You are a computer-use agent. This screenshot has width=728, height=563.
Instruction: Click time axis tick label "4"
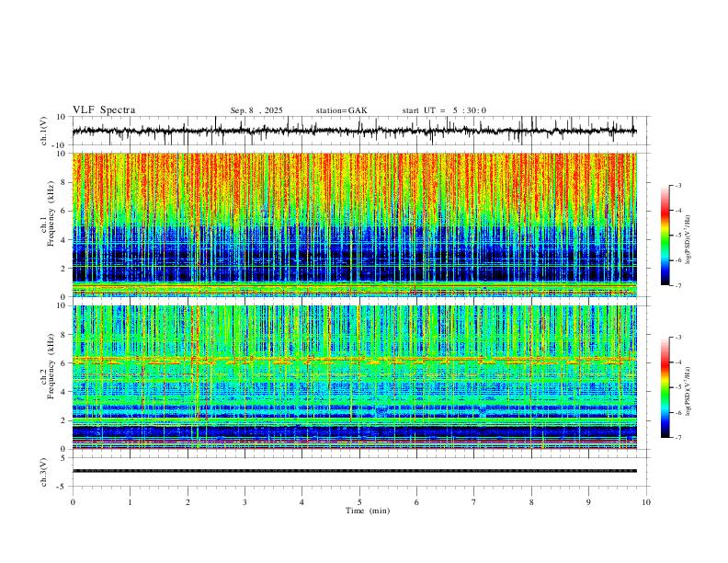pyautogui.click(x=301, y=502)
